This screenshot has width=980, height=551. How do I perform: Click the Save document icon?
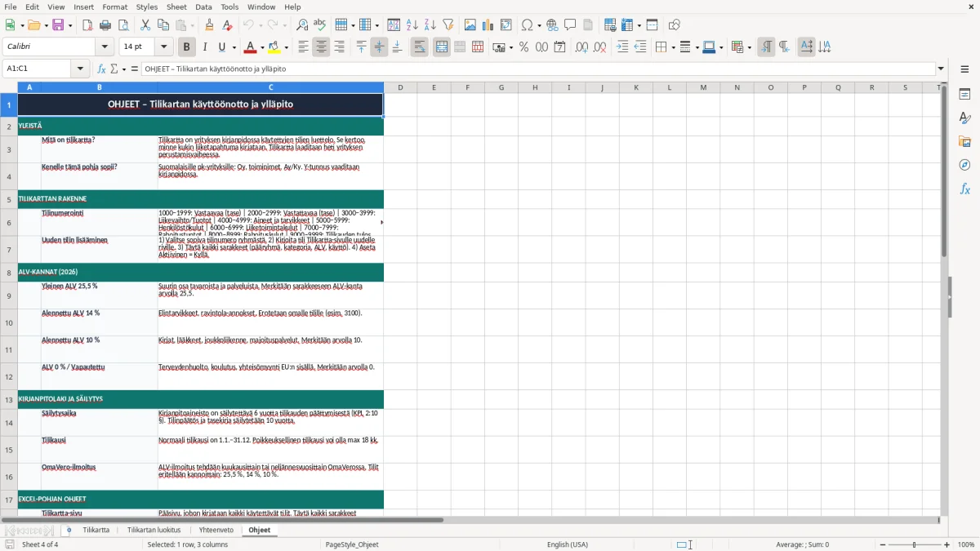point(58,25)
